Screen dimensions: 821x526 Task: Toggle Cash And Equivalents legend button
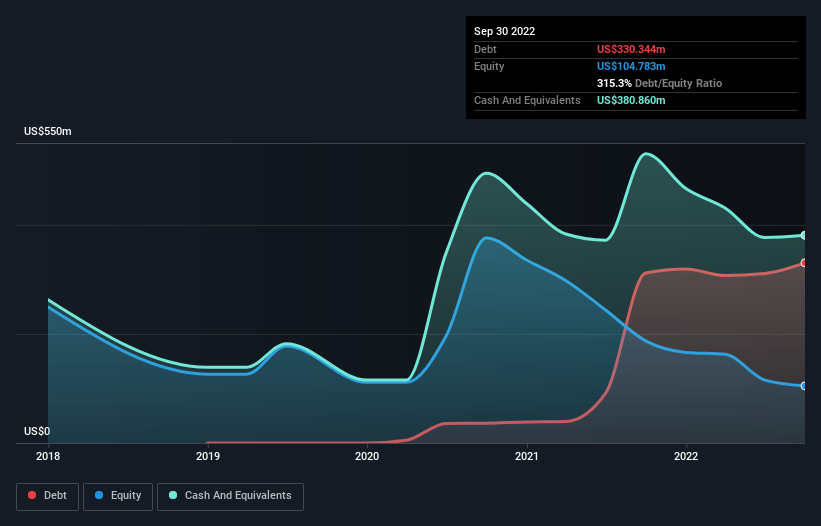pos(230,496)
